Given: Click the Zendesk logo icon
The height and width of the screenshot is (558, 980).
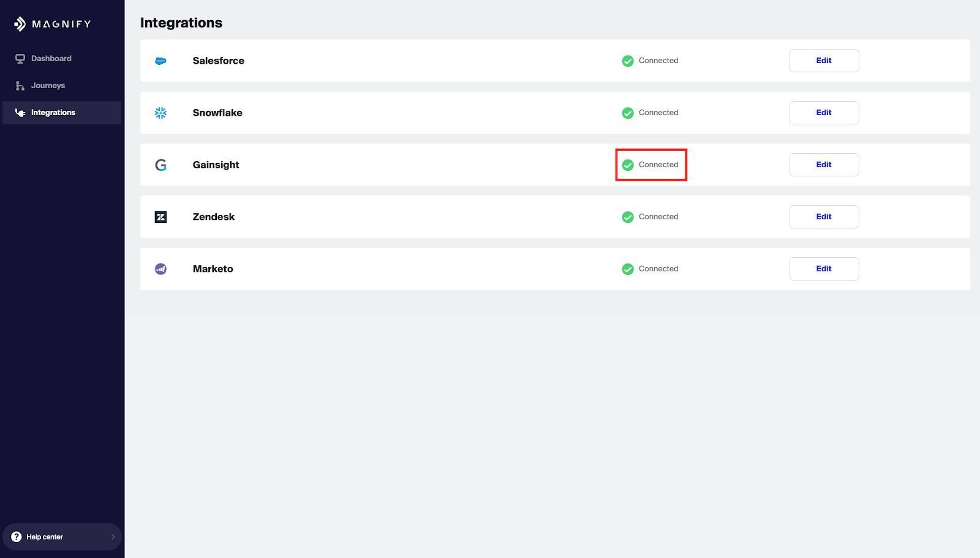Looking at the screenshot, I should [x=160, y=217].
